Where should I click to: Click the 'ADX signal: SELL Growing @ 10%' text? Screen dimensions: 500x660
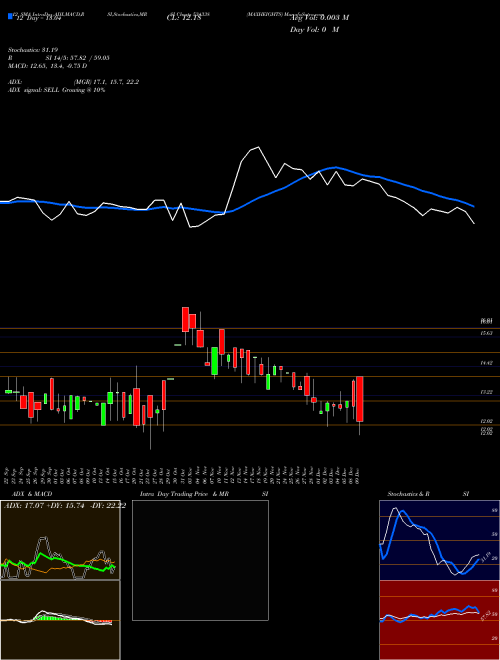click(x=56, y=90)
